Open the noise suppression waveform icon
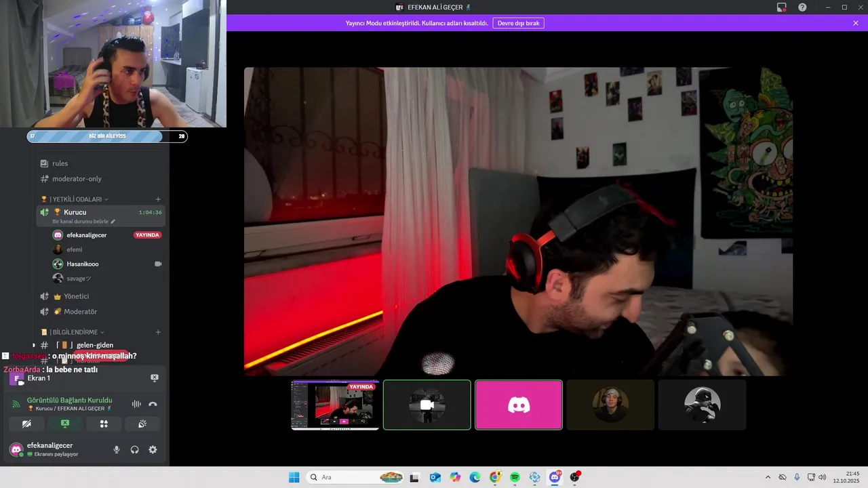 coord(136,404)
